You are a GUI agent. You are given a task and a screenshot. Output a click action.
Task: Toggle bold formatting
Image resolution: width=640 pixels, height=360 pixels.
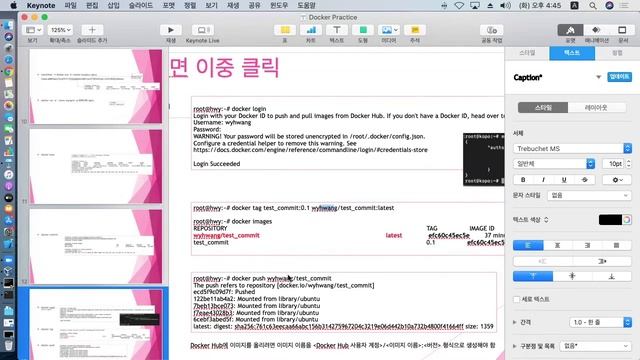pos(523,180)
